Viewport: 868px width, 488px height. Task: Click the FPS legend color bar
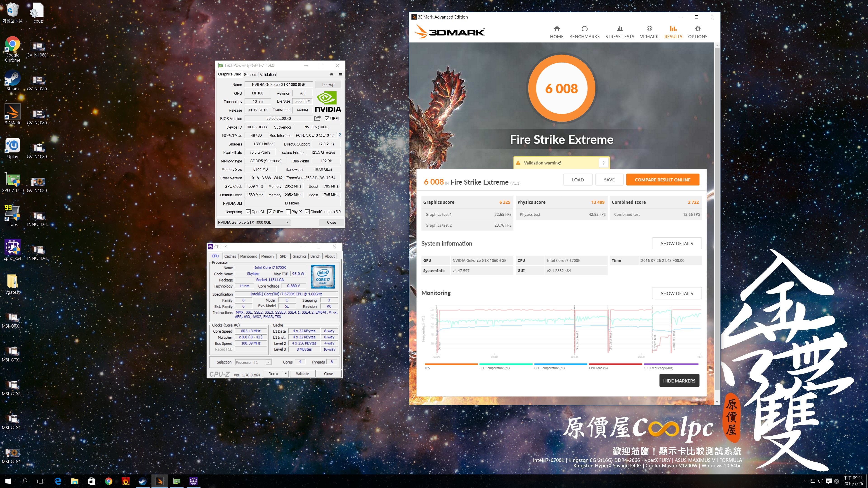click(x=451, y=364)
